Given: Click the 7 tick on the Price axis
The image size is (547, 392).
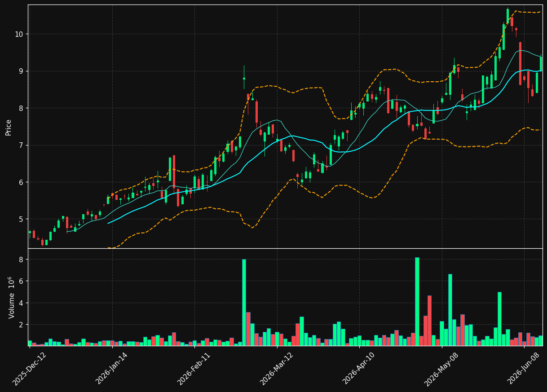Looking at the screenshot, I should (x=22, y=145).
